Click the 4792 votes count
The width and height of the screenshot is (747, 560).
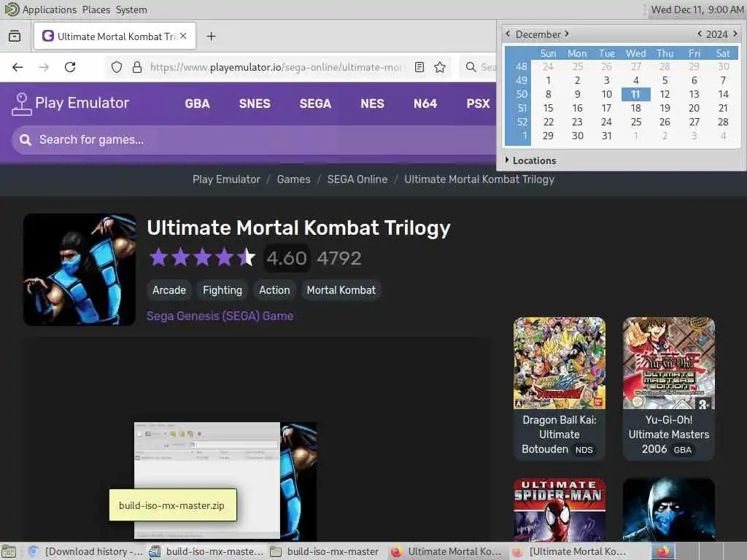tap(339, 258)
